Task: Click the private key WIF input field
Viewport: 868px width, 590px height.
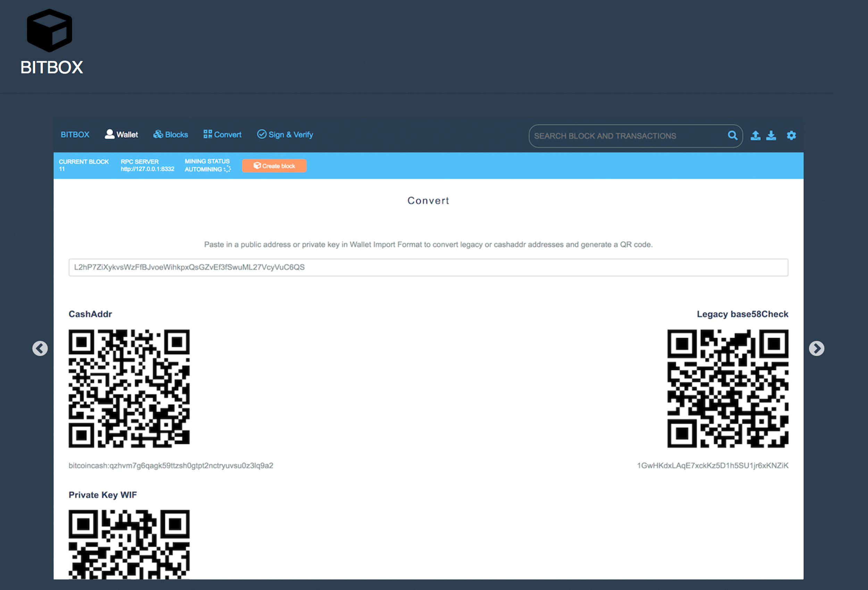Action: tap(429, 267)
